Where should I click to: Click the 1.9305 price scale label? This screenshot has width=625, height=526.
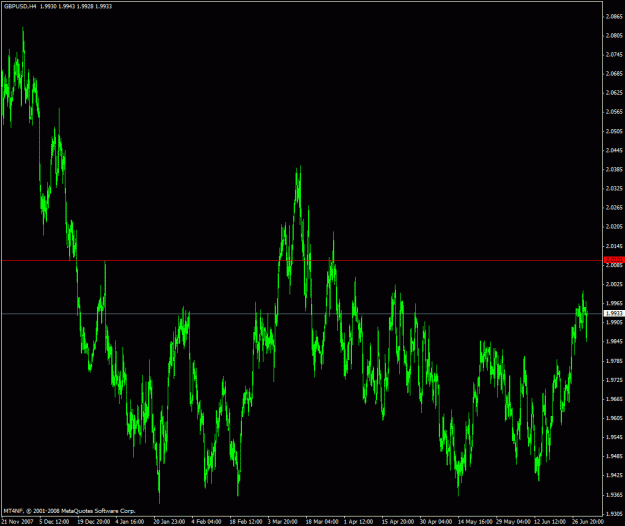click(614, 514)
